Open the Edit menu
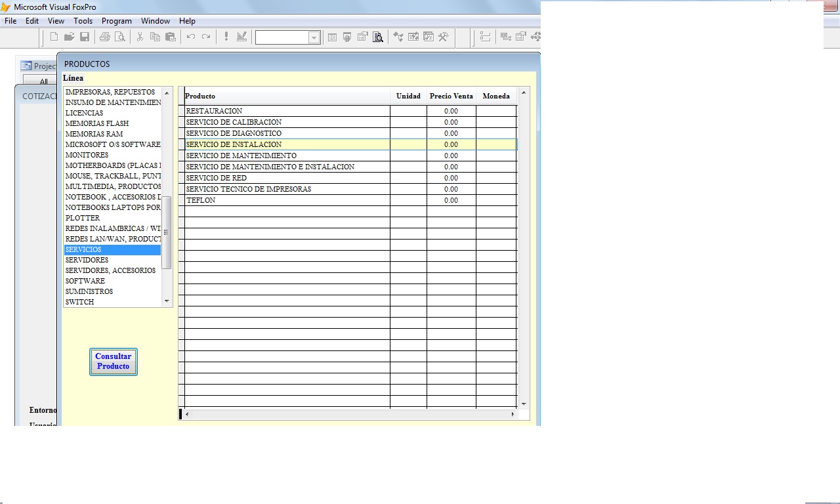Viewport: 840px width, 504px height. coord(32,21)
